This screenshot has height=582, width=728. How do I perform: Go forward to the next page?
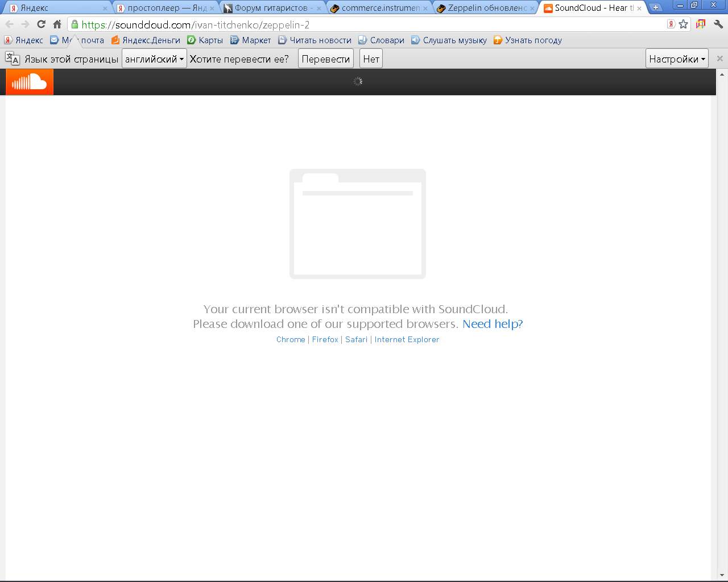click(x=25, y=24)
